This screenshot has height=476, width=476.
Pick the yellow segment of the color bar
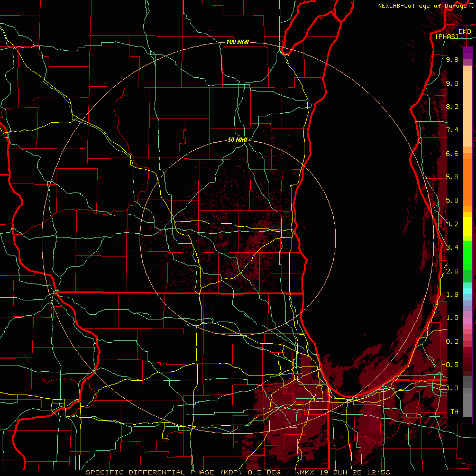[467, 226]
